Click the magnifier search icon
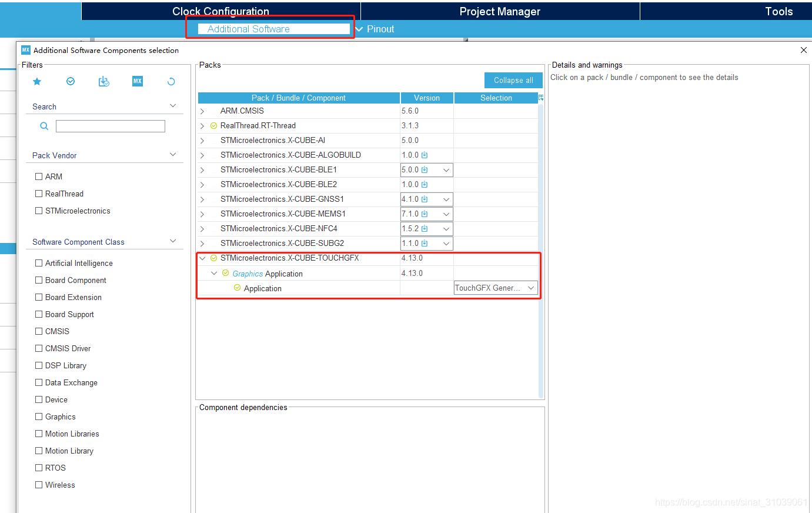812x513 pixels. click(44, 126)
